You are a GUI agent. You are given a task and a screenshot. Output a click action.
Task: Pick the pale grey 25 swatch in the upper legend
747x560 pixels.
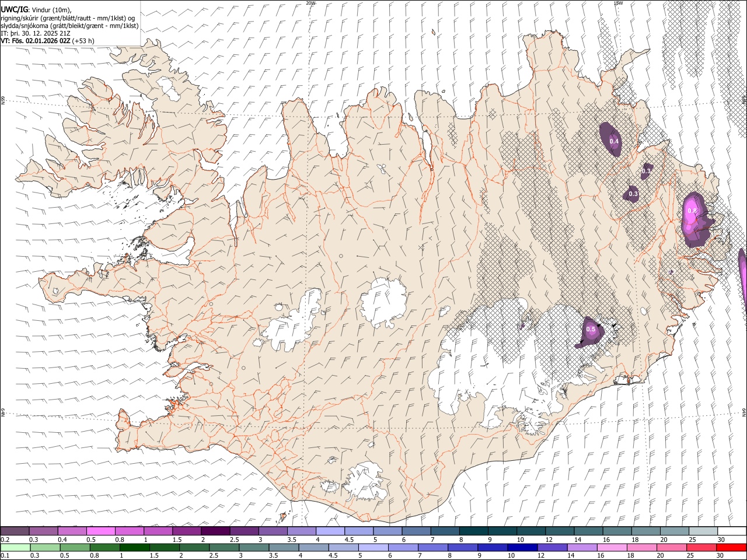click(x=704, y=531)
